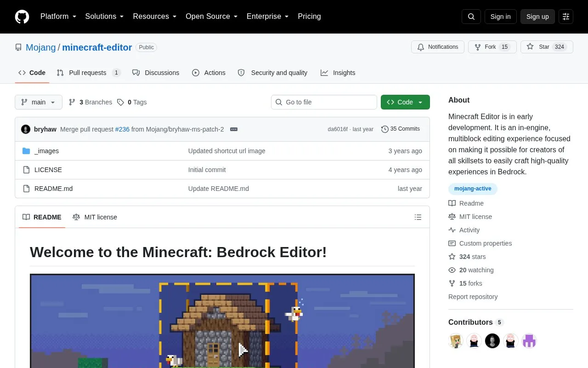Open the Security and quality tab

tap(272, 73)
